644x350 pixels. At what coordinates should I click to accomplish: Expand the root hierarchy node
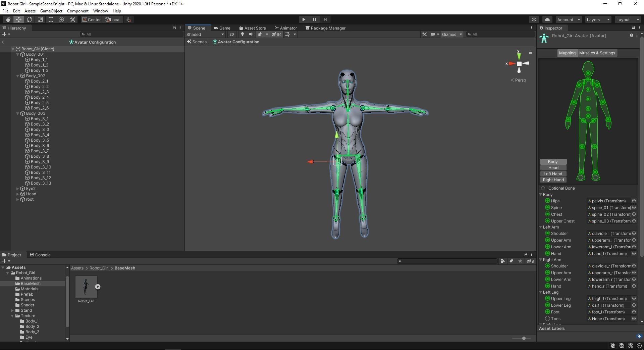point(18,199)
